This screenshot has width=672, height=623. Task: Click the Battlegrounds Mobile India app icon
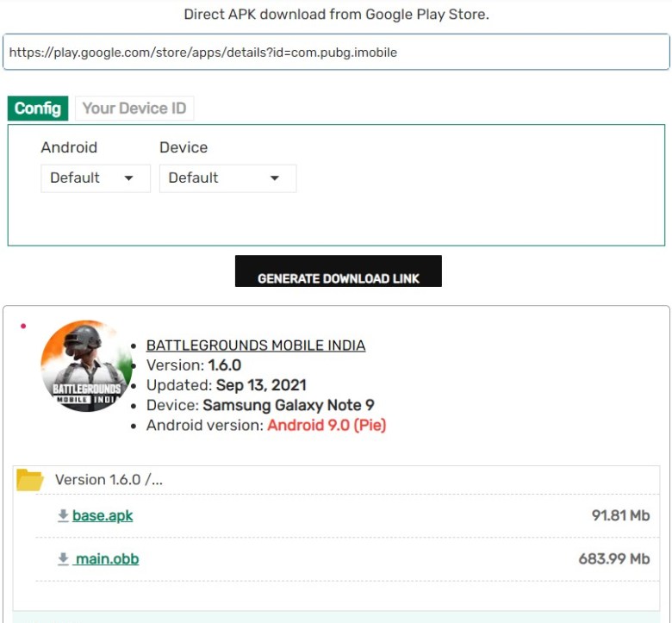click(x=86, y=366)
